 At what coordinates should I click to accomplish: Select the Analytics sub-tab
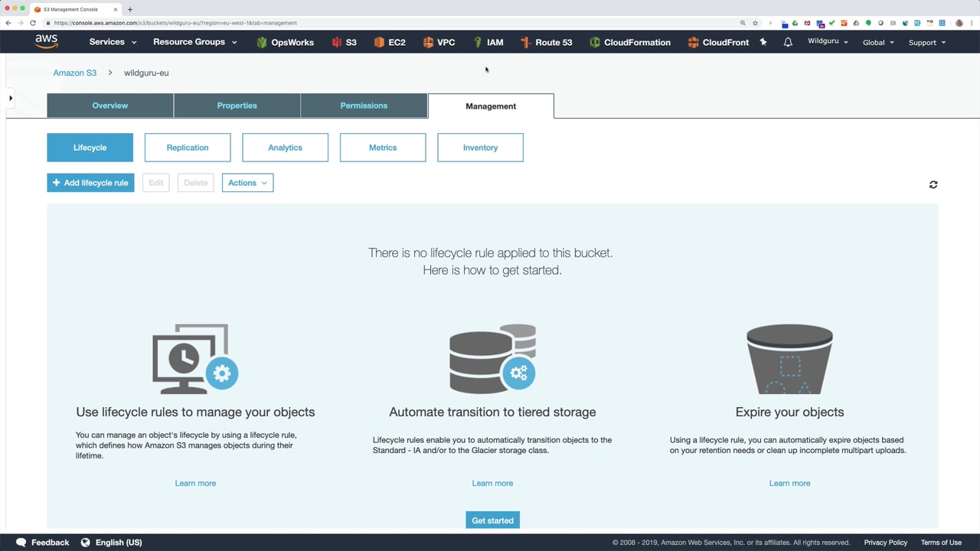click(285, 148)
